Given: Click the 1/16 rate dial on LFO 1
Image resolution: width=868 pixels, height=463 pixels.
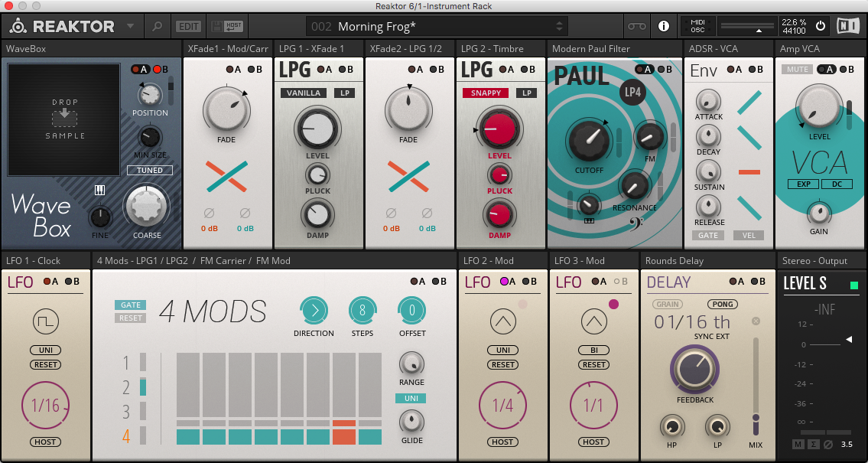Looking at the screenshot, I should (45, 406).
